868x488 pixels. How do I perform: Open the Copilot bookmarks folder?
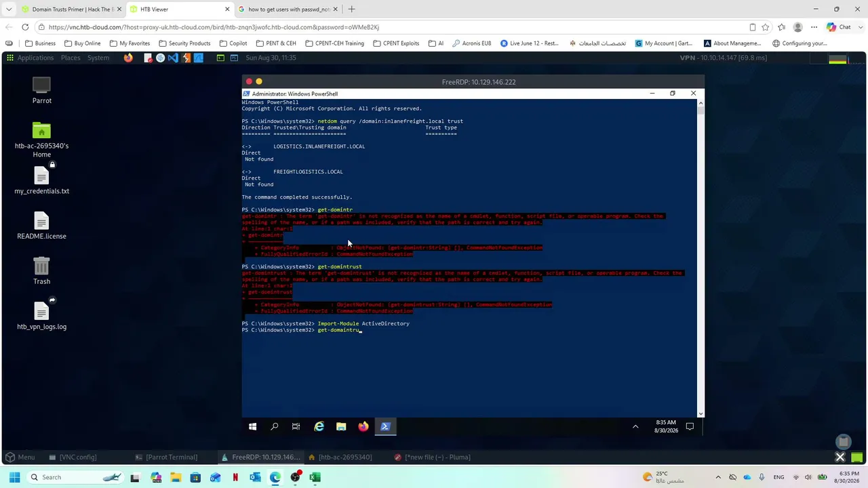[233, 43]
